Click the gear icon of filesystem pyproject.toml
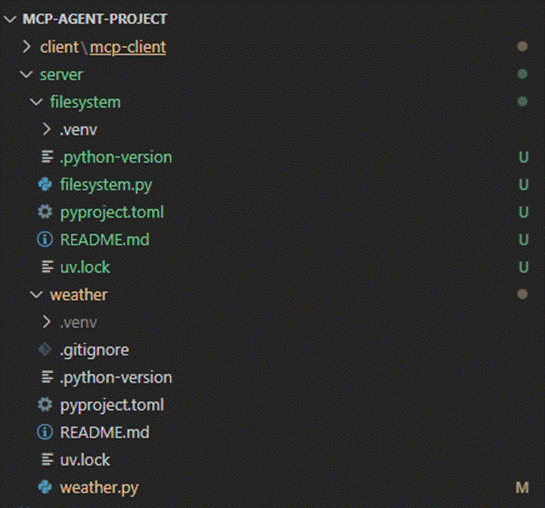The height and width of the screenshot is (508, 545). [x=45, y=212]
